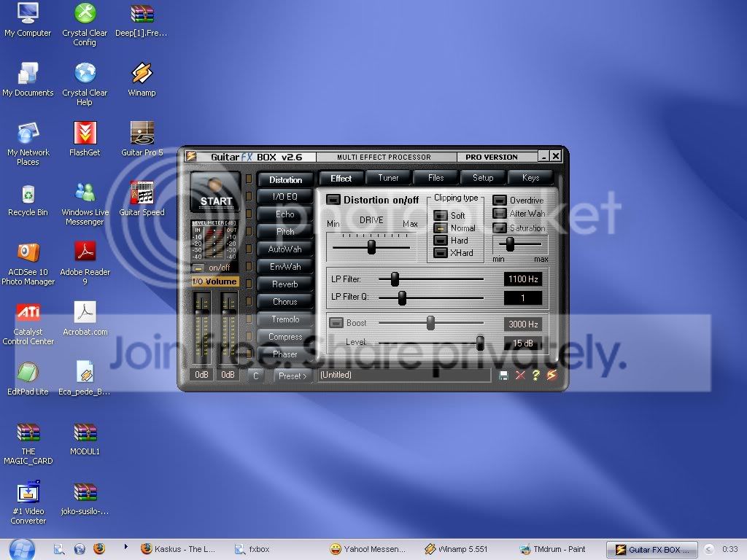The image size is (747, 560).
Task: Click the yellow question mark help icon
Action: click(x=536, y=376)
